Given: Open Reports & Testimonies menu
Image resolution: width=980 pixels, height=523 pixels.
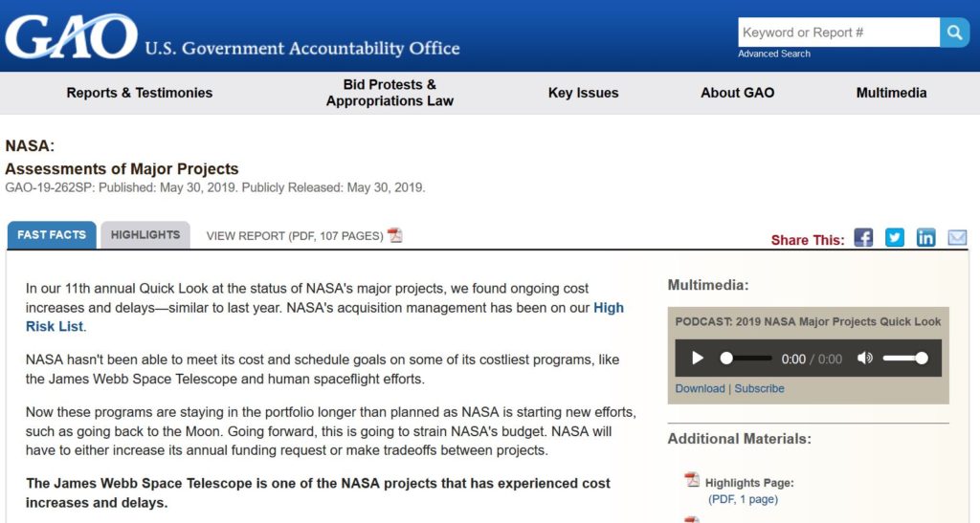Looking at the screenshot, I should [x=140, y=93].
